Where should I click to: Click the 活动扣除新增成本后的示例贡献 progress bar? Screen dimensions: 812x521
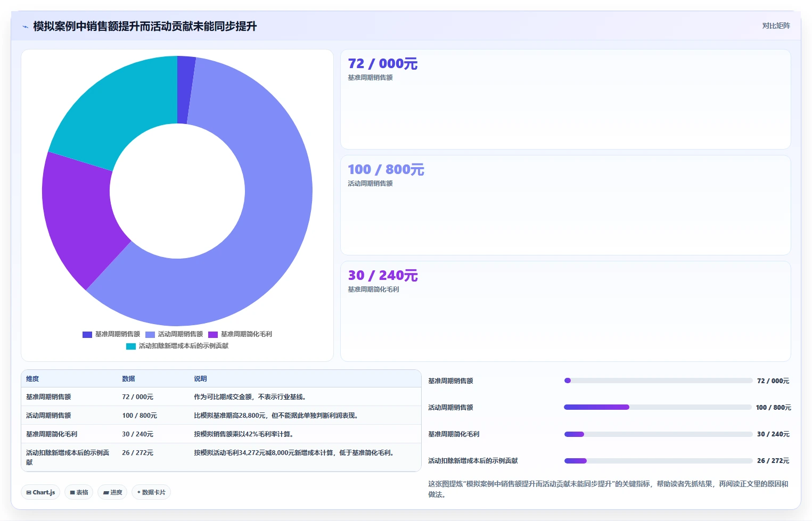click(658, 461)
